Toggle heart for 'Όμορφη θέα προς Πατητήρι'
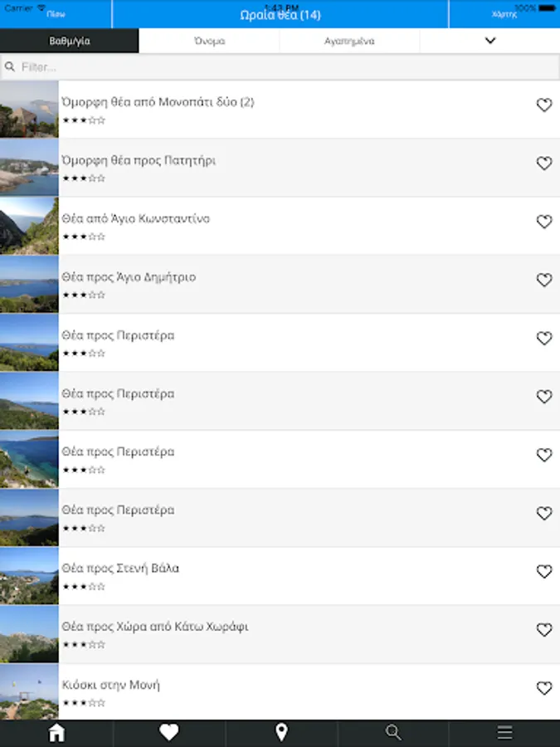 pos(544,164)
